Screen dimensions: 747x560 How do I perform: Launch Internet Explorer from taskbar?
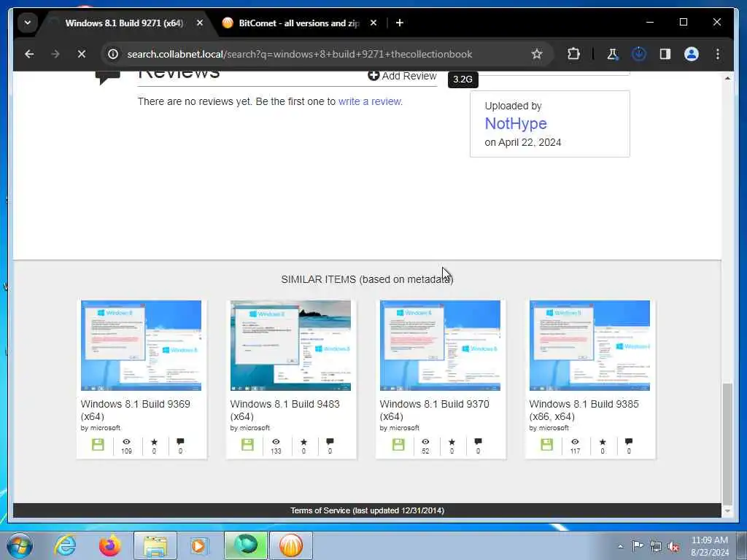point(65,545)
